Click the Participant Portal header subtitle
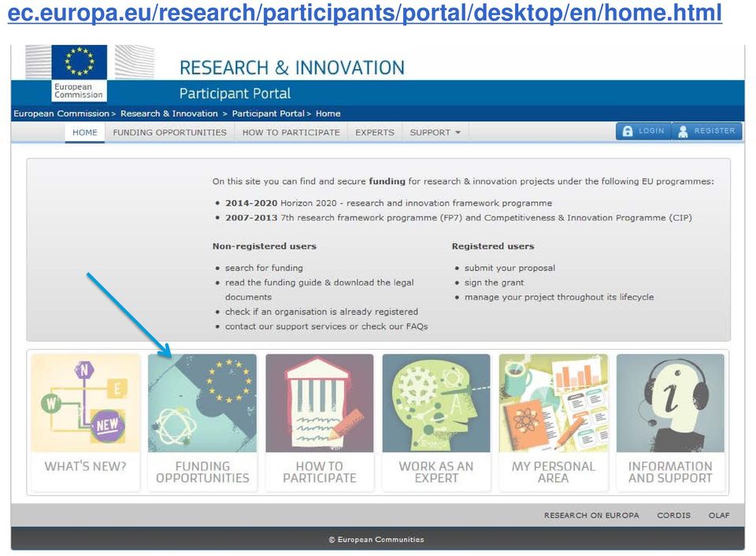The height and width of the screenshot is (556, 756). click(x=235, y=93)
